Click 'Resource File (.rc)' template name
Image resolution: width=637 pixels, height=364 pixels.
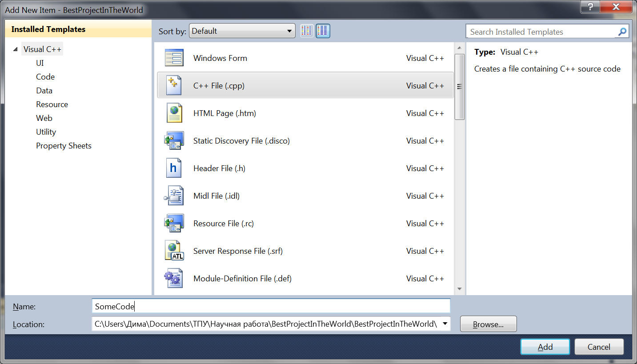[224, 224]
